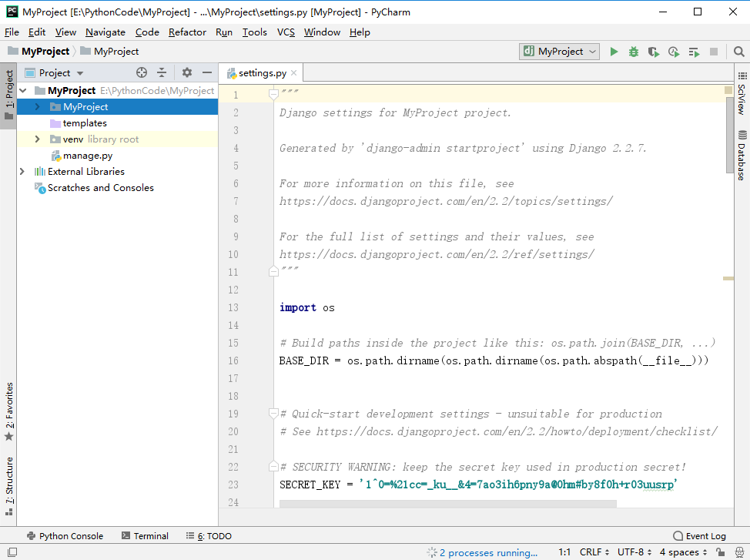Click the Profile run icon
The height and width of the screenshot is (560, 750).
674,52
